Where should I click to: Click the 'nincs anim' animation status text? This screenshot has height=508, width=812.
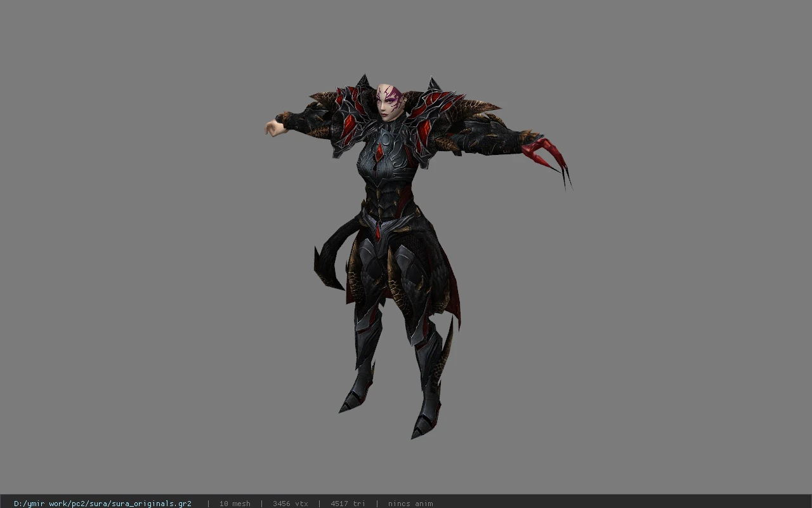[x=410, y=504]
